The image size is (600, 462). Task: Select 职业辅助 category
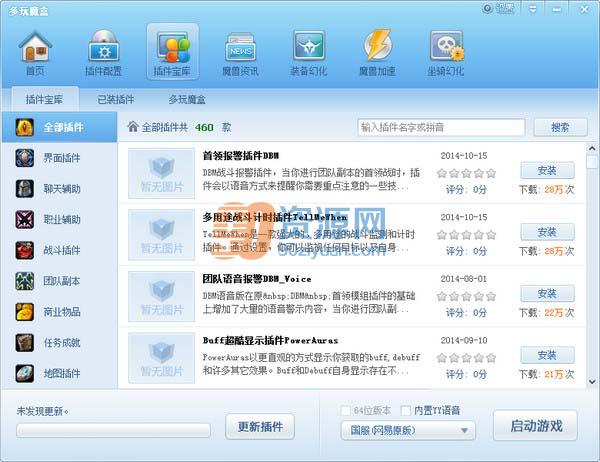[x=59, y=219]
